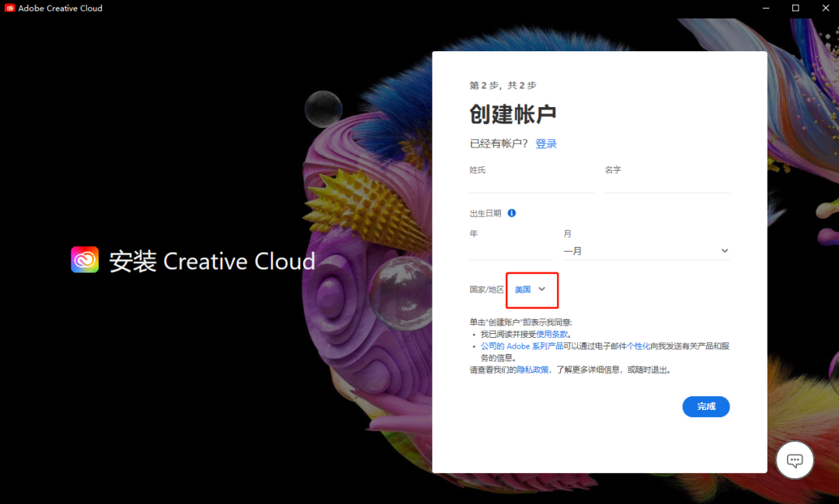
Task: Open the 隐私政策 privacy policy link
Action: tap(532, 370)
